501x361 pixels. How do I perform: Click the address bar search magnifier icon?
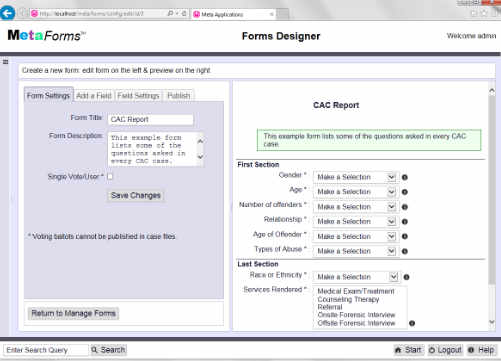(x=170, y=14)
